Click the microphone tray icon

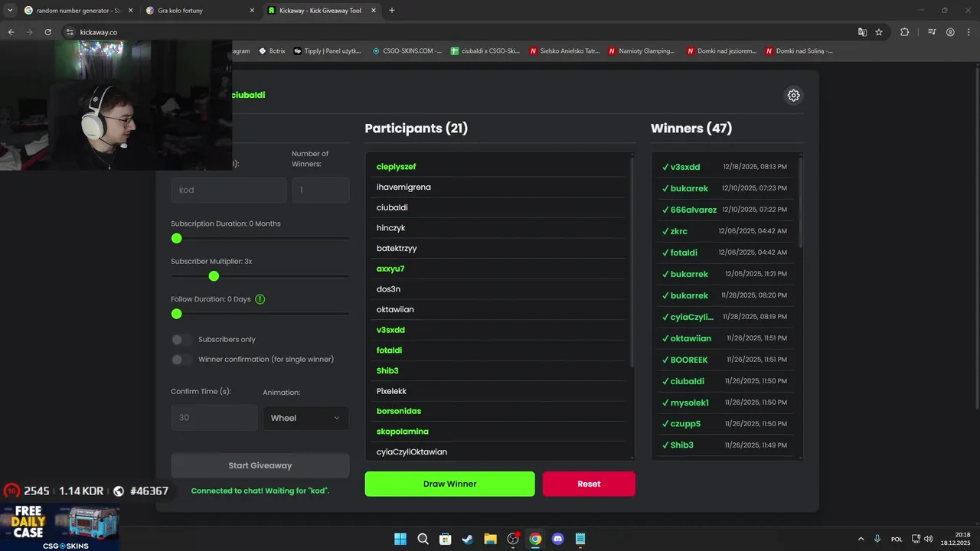pos(877,539)
